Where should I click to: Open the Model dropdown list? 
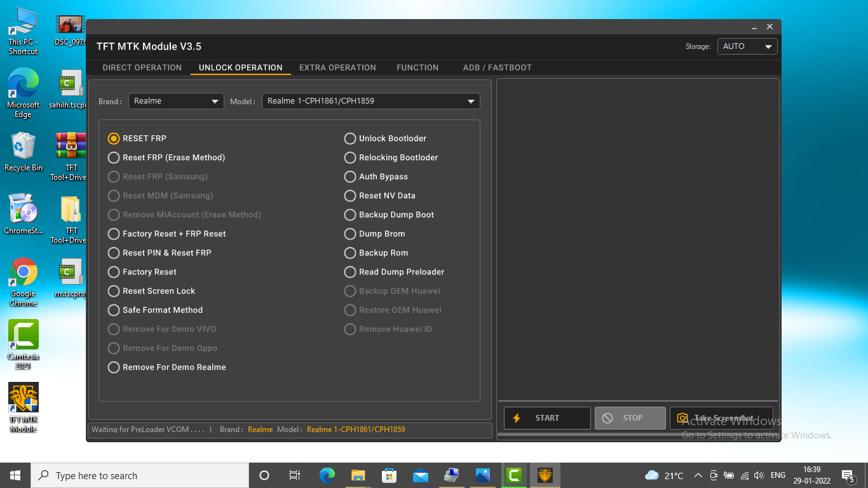(371, 101)
